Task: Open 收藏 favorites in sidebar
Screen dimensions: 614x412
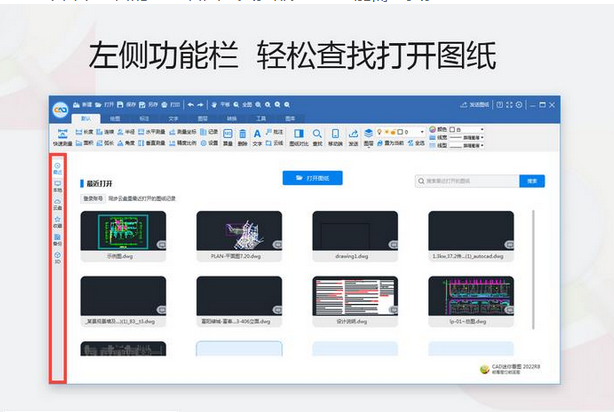Action: [58, 222]
